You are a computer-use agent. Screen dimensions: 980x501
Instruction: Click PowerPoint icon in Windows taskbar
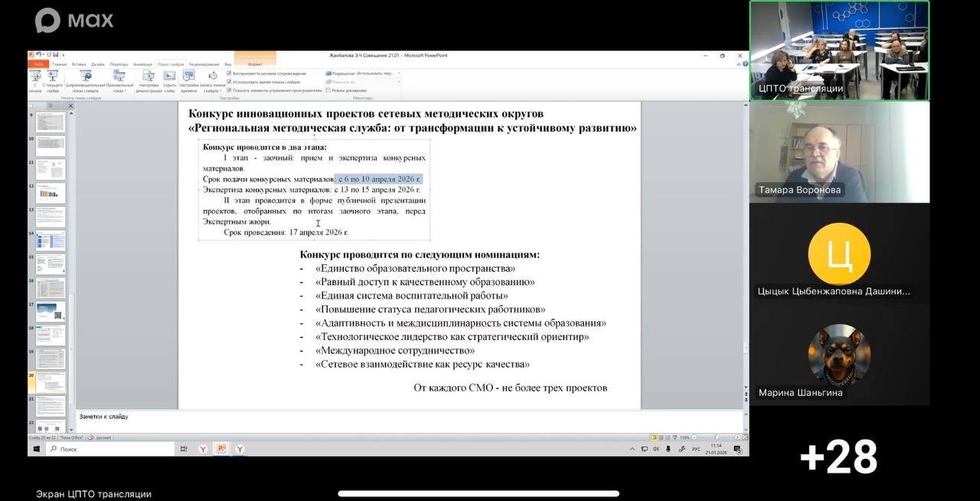click(221, 449)
